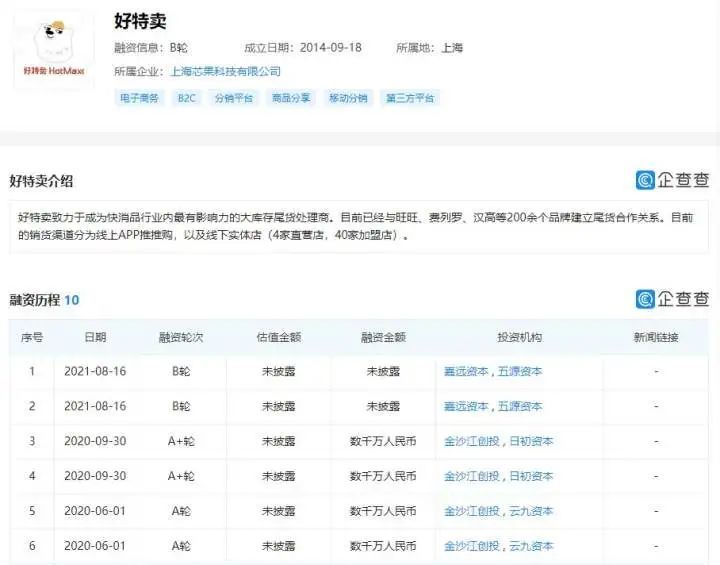The height and width of the screenshot is (565, 720).
Task: Open 金沙江创投 investor in row 5
Action: [472, 511]
